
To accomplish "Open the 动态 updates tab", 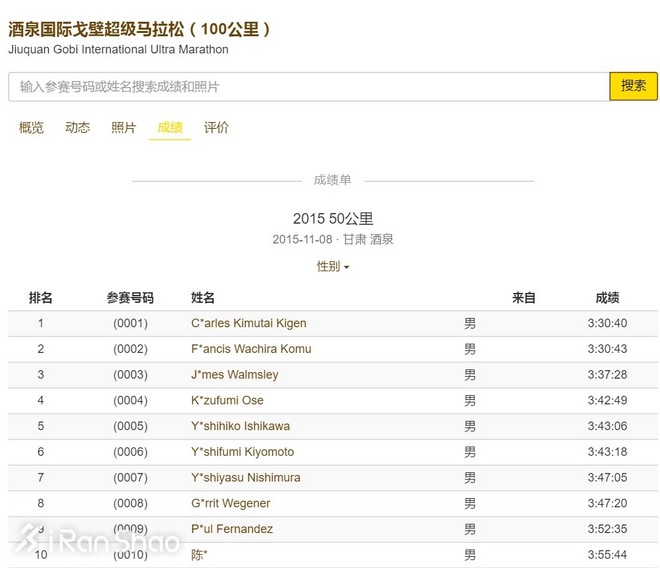I will pyautogui.click(x=77, y=128).
